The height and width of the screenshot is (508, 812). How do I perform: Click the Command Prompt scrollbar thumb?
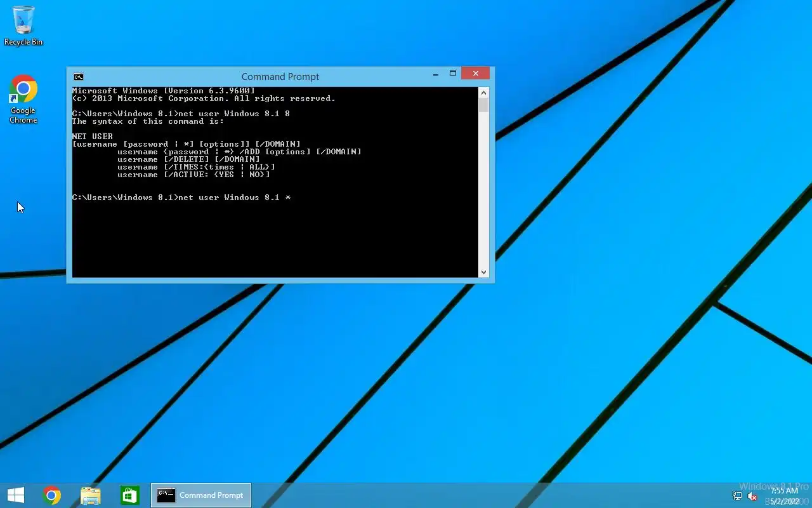tap(483, 105)
